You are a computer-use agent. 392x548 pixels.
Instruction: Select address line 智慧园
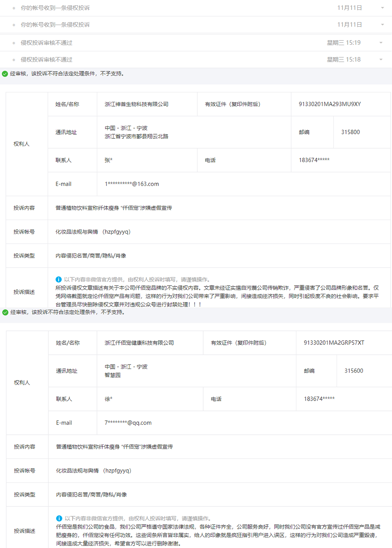click(112, 375)
